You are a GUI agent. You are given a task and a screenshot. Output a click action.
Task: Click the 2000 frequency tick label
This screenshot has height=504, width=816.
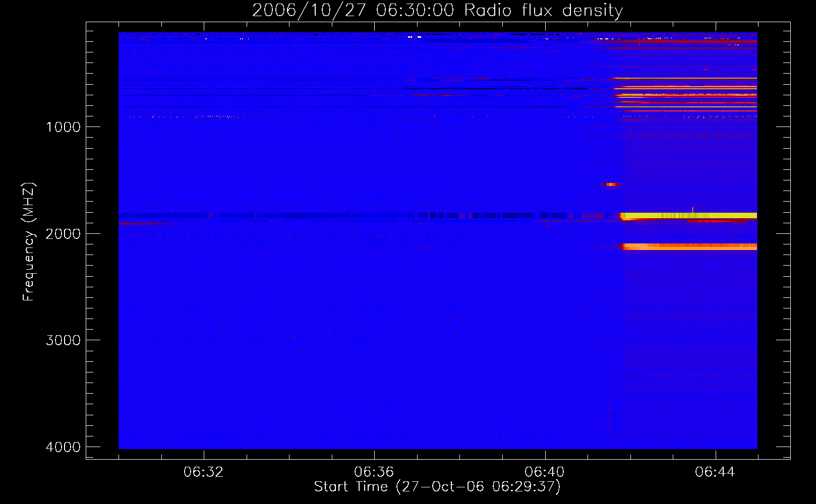point(63,234)
